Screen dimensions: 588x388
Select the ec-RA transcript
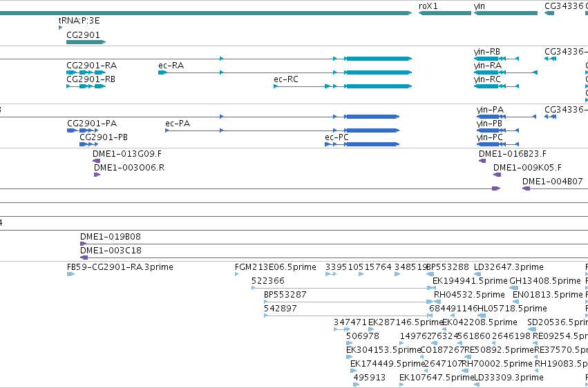[x=285, y=72]
